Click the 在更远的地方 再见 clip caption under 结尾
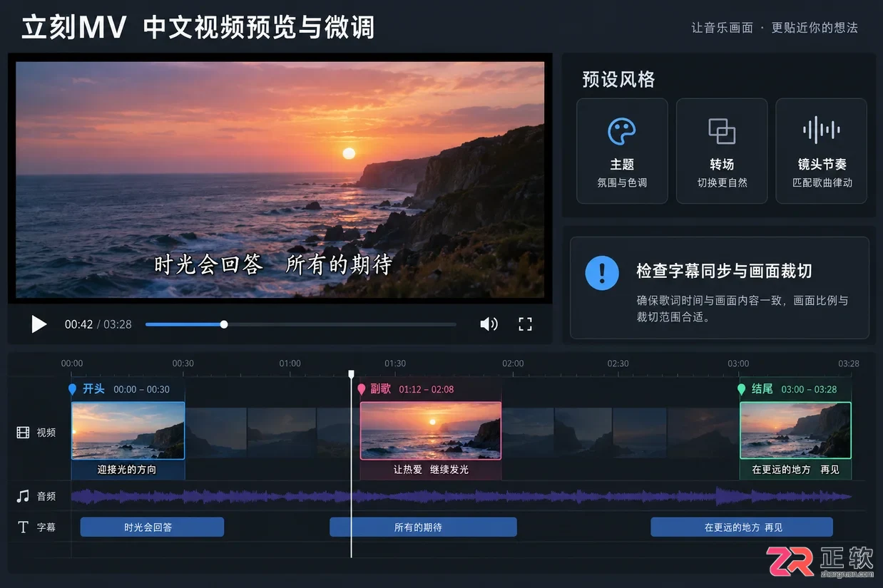 coord(795,470)
